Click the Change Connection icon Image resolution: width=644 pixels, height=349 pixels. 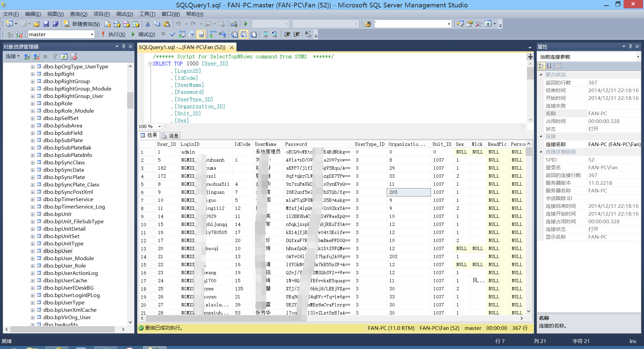pos(19,34)
